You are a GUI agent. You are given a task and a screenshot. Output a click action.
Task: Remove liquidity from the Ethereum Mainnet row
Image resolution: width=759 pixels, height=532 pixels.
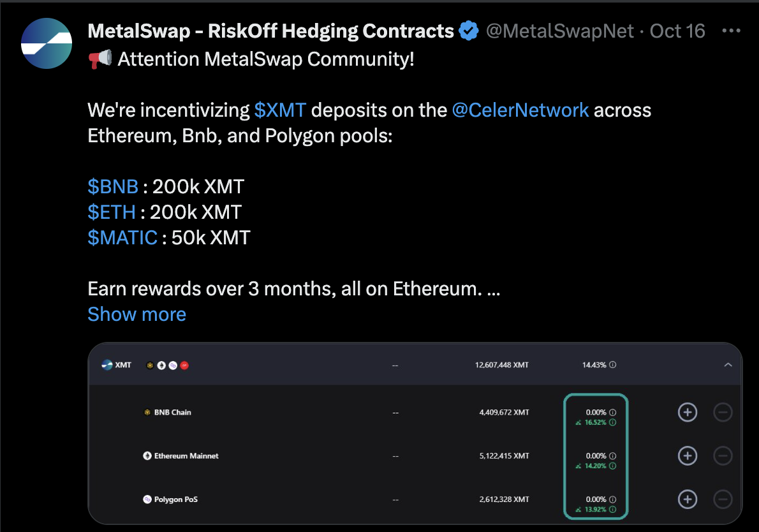pyautogui.click(x=723, y=455)
